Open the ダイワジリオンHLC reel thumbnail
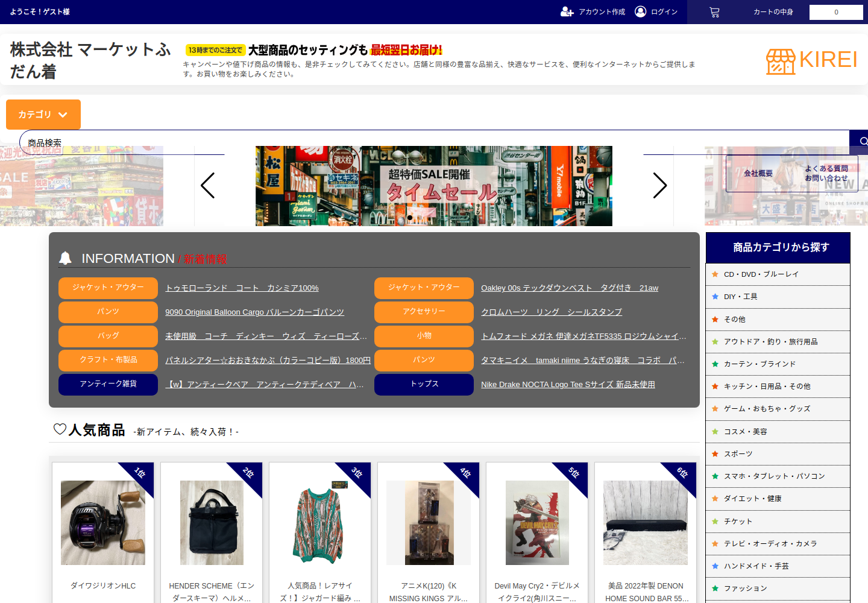The width and height of the screenshot is (868, 603). tap(103, 523)
